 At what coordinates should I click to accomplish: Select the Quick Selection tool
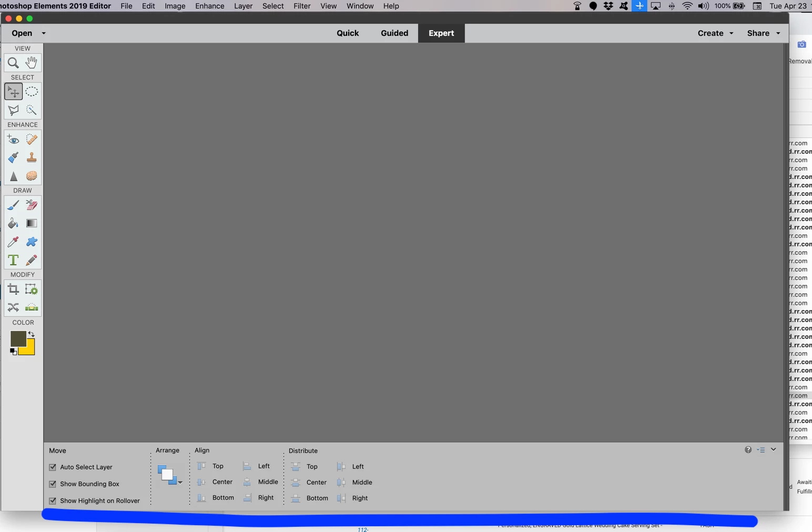click(32, 110)
